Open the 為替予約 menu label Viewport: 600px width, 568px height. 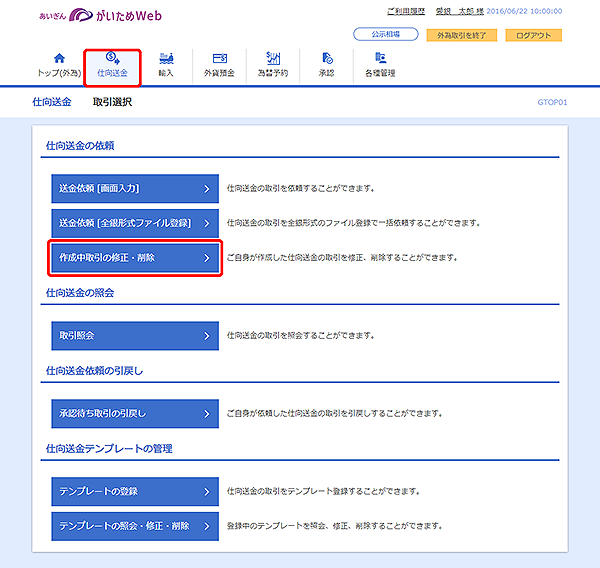pyautogui.click(x=273, y=73)
